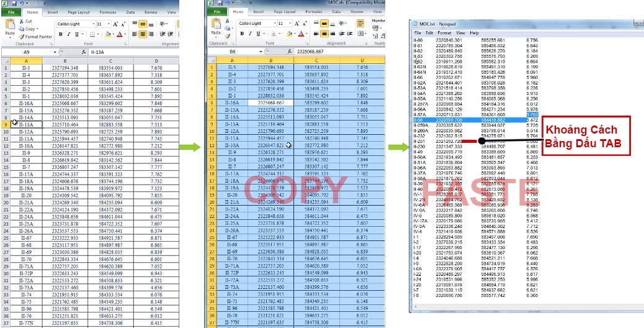Screen dimensions: 644x328
Task: Open Clipboard dialog launcher in A9 Excel window
Action: (51, 44)
